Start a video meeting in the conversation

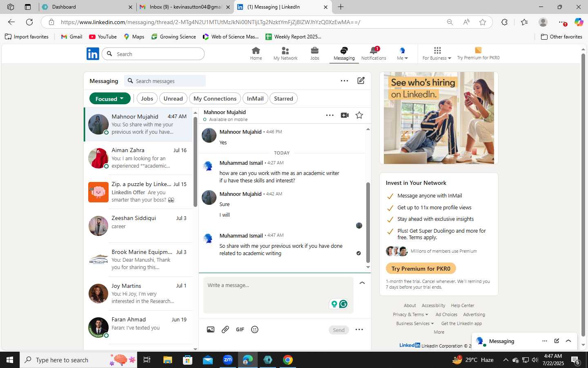point(345,115)
